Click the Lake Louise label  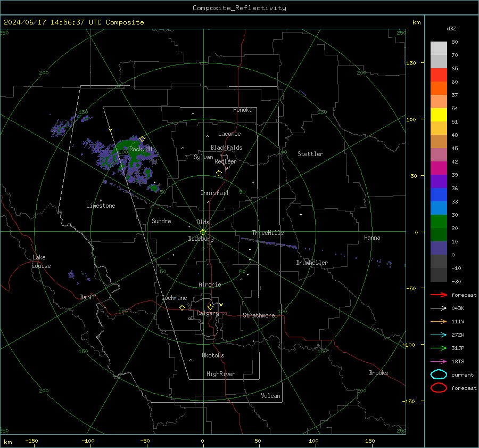(x=41, y=262)
